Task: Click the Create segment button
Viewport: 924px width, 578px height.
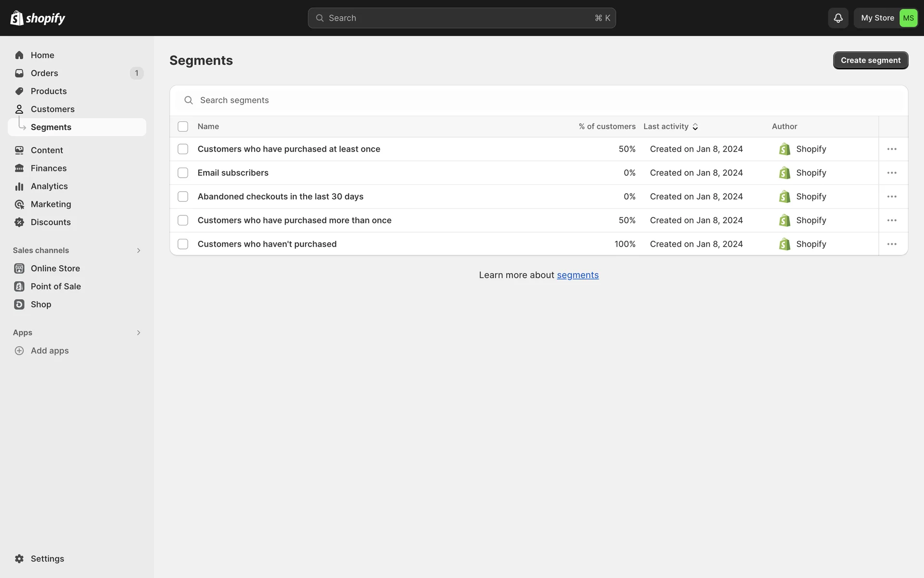Action: tap(870, 60)
